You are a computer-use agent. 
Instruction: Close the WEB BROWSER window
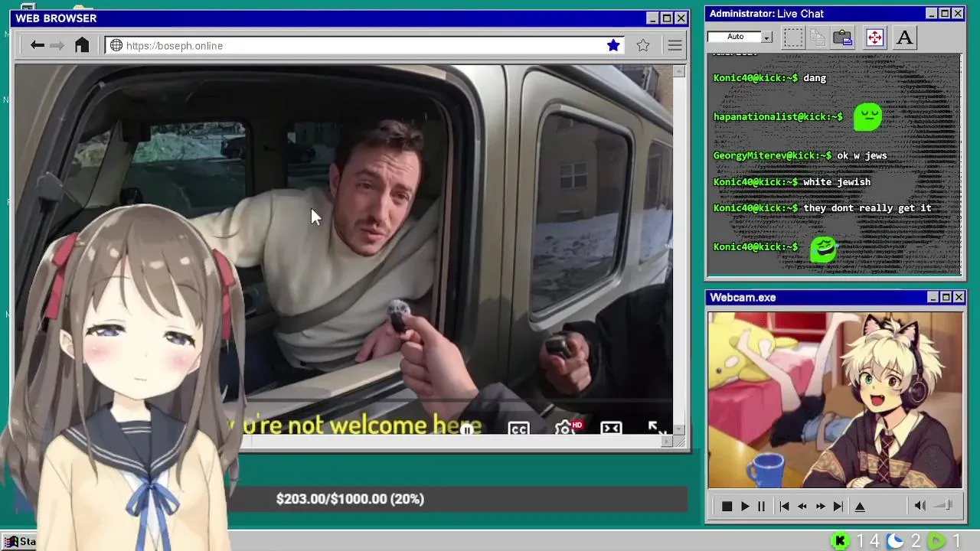681,18
